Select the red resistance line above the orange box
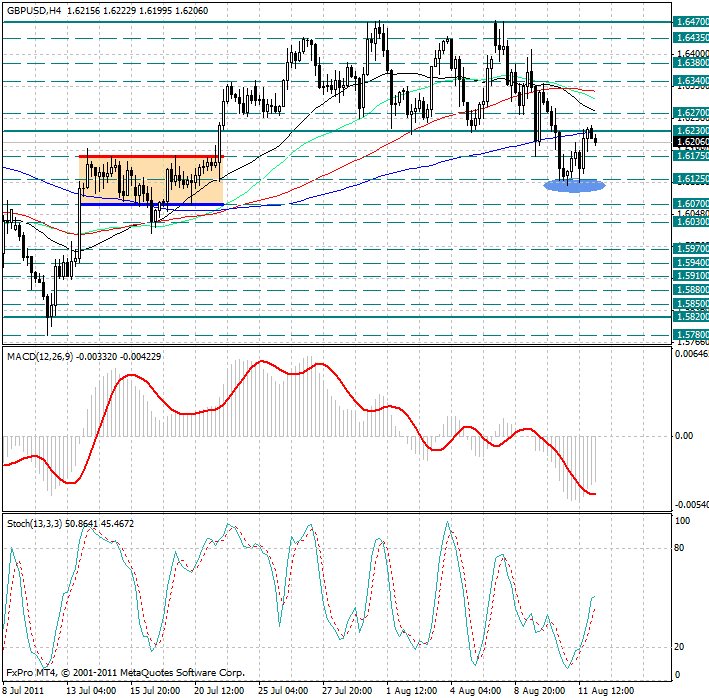 pos(150,156)
